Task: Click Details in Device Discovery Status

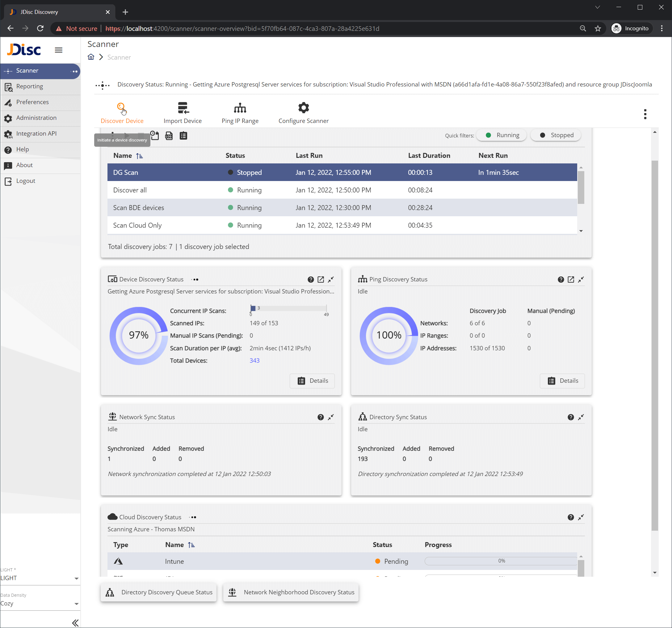Action: [312, 381]
